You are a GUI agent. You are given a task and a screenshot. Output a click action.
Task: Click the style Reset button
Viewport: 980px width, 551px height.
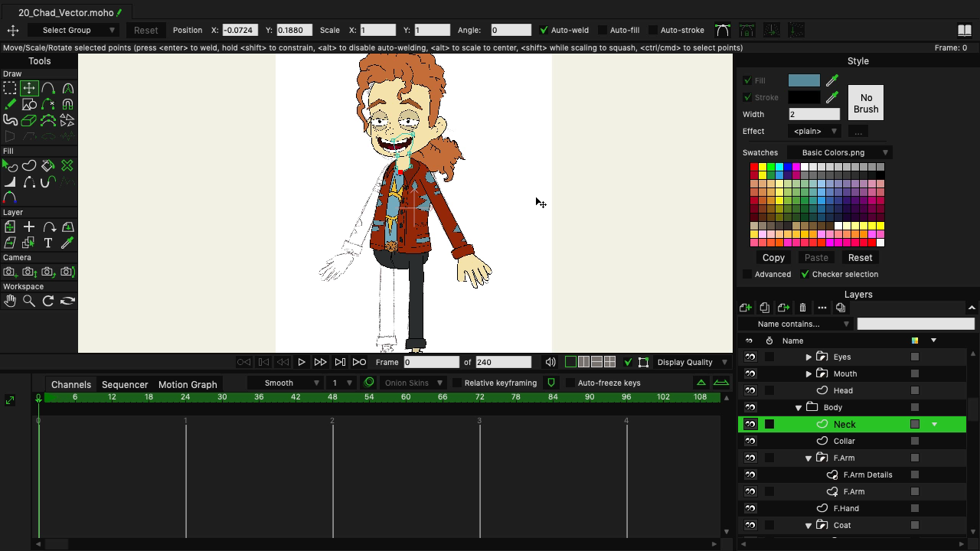(860, 258)
